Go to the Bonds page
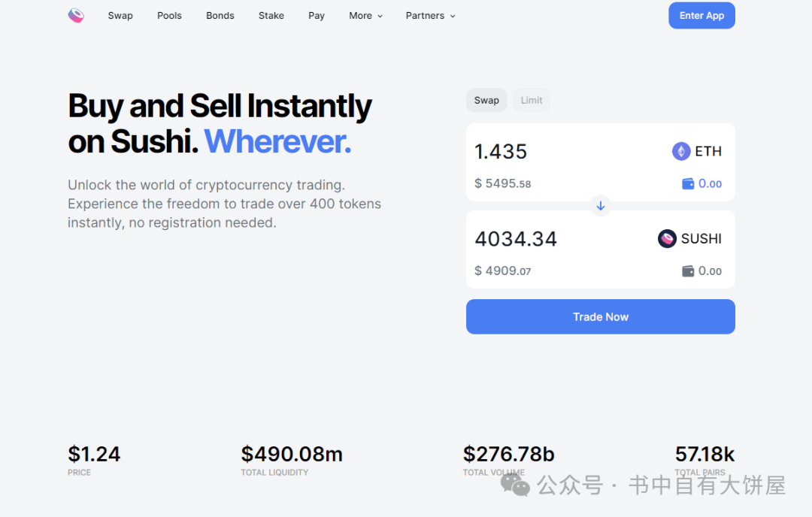Image resolution: width=812 pixels, height=517 pixels. [220, 16]
